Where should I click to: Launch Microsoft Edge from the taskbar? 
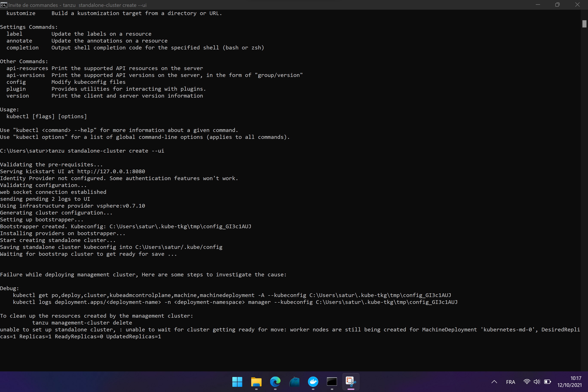pos(275,382)
